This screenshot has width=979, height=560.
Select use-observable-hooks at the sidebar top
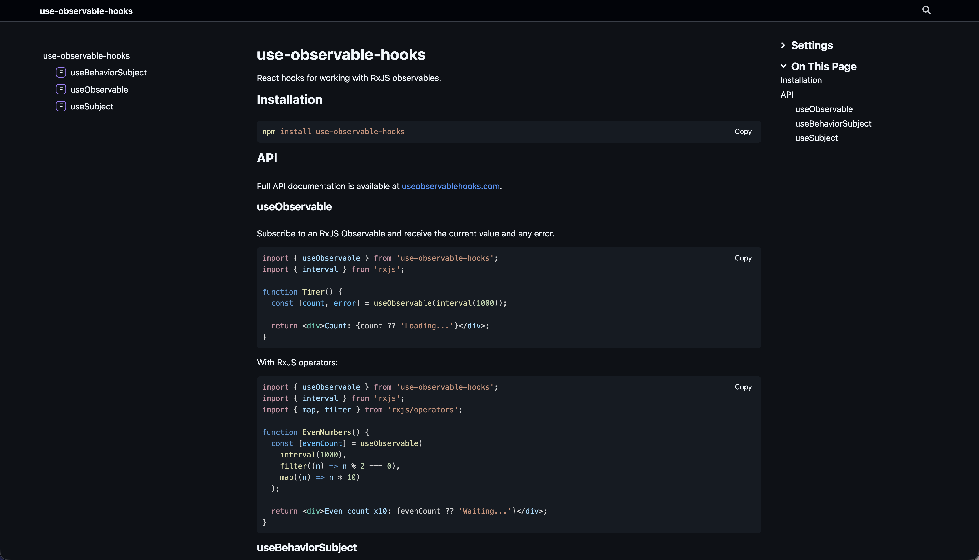click(x=86, y=56)
